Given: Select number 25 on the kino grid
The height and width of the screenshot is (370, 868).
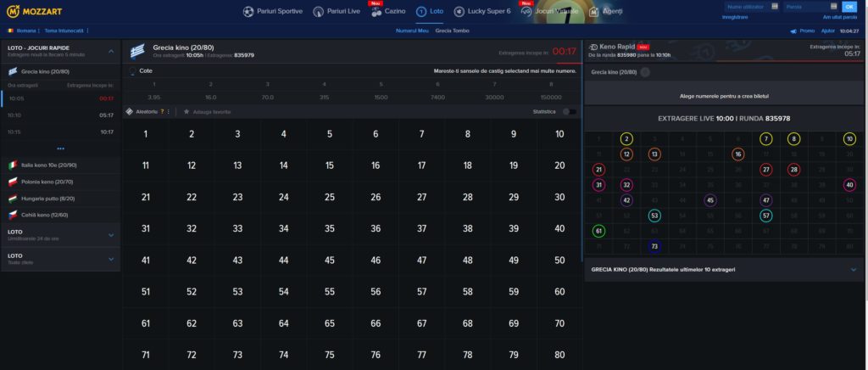Looking at the screenshot, I should pyautogui.click(x=330, y=197).
